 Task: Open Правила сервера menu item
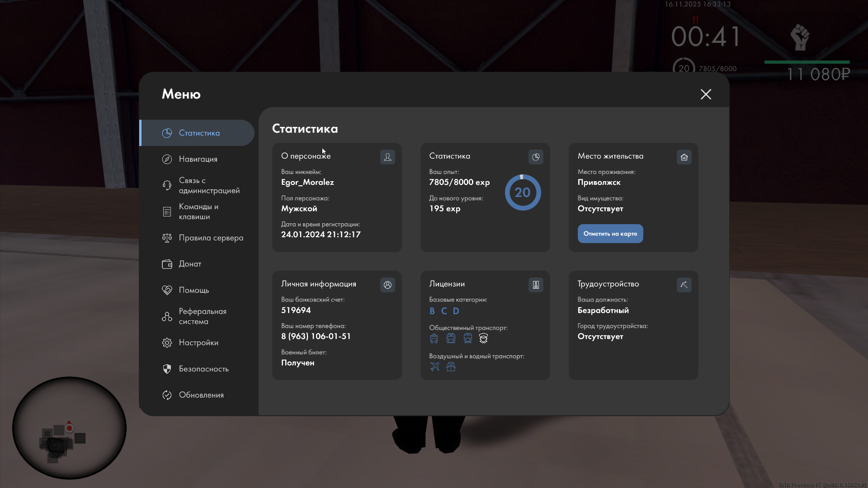pyautogui.click(x=211, y=238)
